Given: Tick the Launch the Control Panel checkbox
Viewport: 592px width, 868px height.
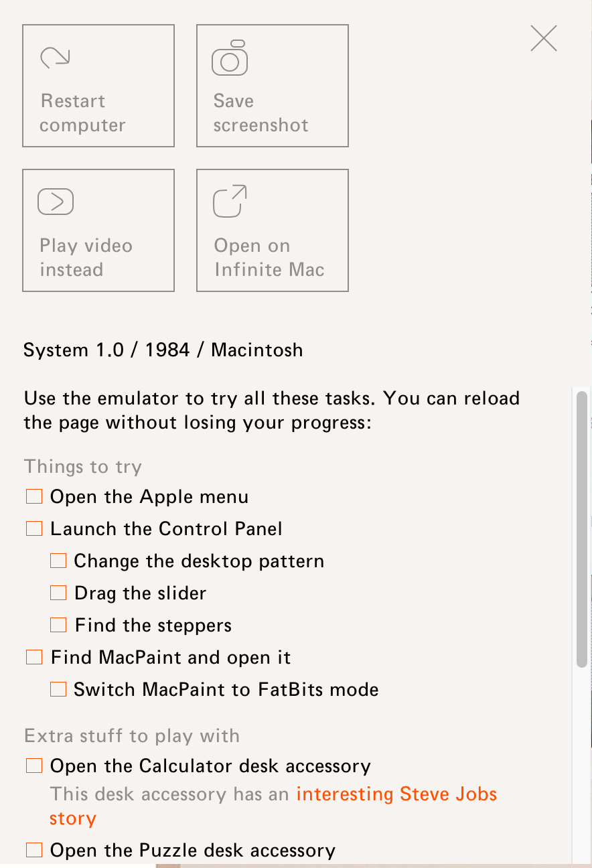Looking at the screenshot, I should coord(34,528).
